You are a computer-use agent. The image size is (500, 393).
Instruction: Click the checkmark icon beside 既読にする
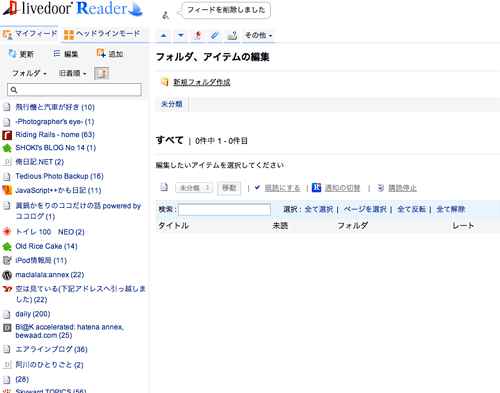257,188
